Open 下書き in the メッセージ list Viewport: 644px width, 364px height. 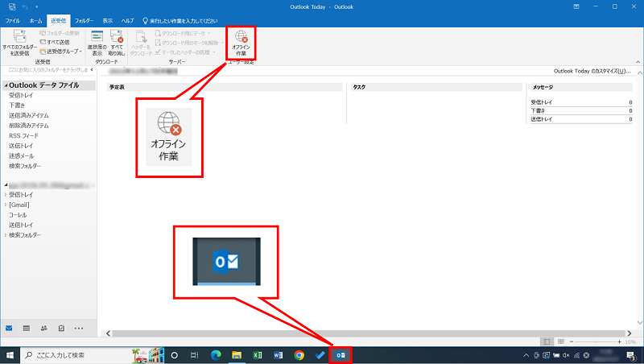click(538, 111)
